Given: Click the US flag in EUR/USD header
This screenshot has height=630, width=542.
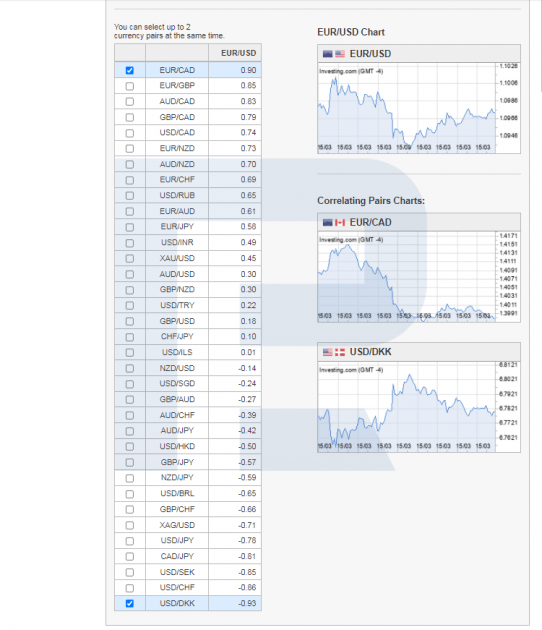Looking at the screenshot, I should 340,54.
